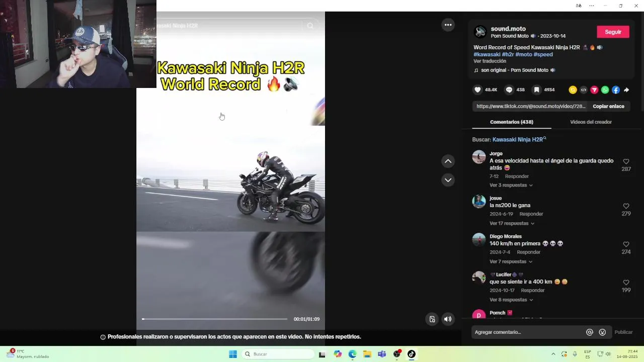Reply to Lucifer's comment
This screenshot has height=362, width=644.
click(x=533, y=290)
